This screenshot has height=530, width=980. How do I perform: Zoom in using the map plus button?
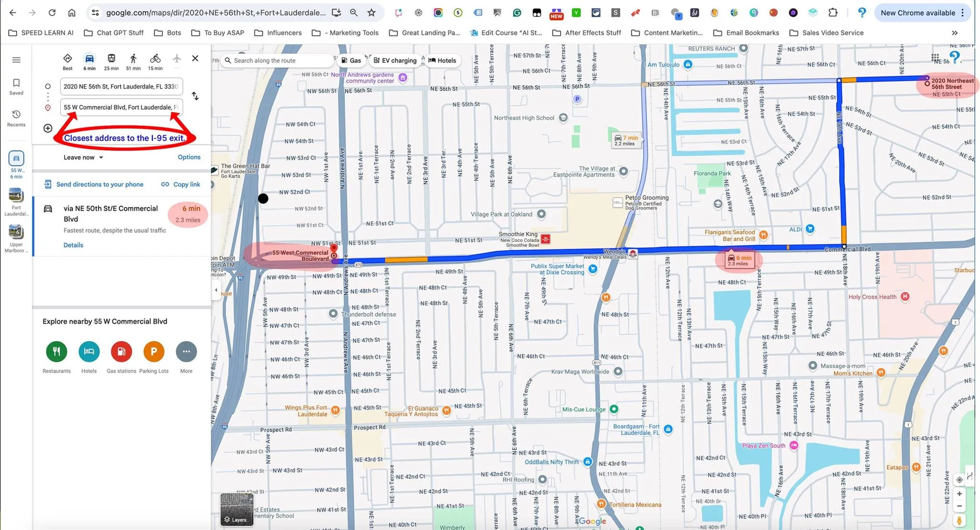[959, 494]
